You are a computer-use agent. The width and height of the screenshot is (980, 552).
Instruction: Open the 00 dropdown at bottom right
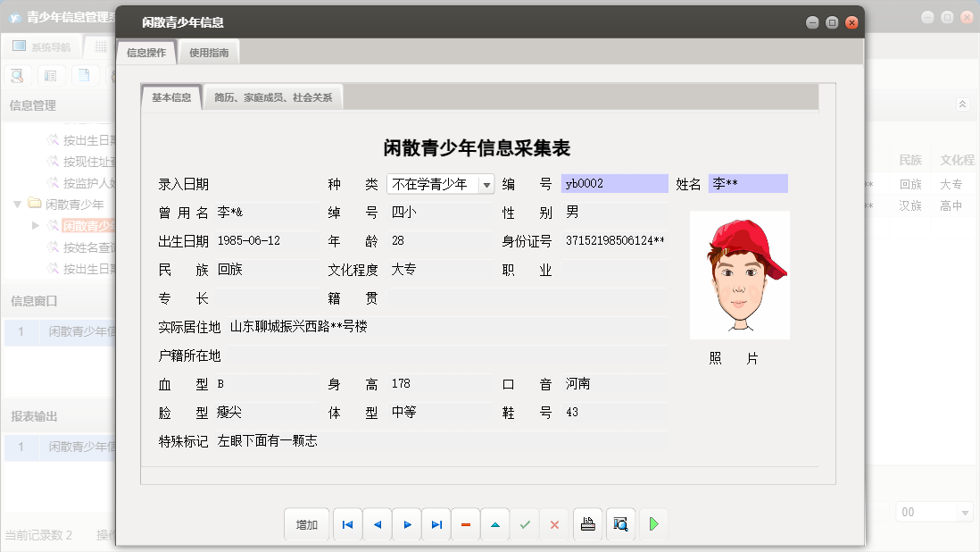tap(964, 511)
